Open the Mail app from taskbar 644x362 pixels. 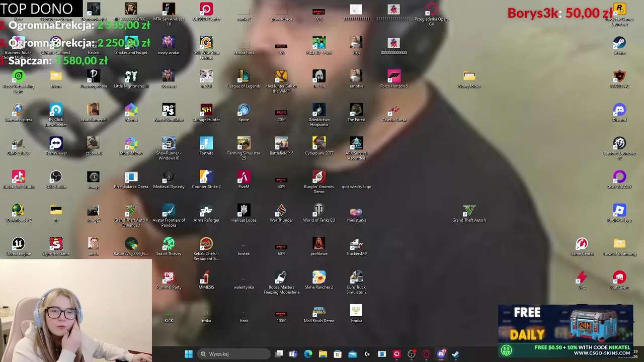[352, 354]
